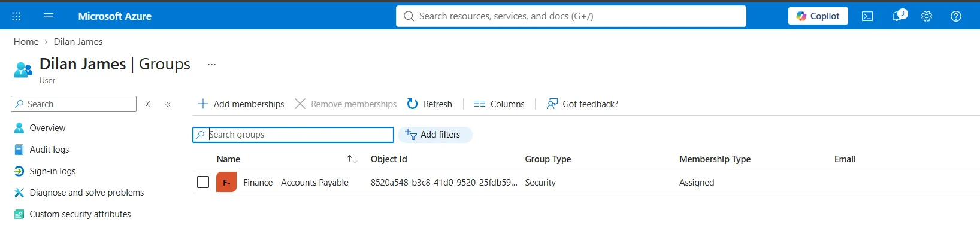Sort by Name column arrows

click(x=352, y=159)
